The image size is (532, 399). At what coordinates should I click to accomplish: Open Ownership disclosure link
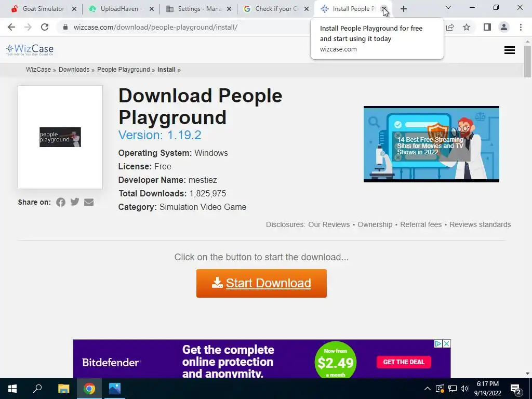[375, 224]
